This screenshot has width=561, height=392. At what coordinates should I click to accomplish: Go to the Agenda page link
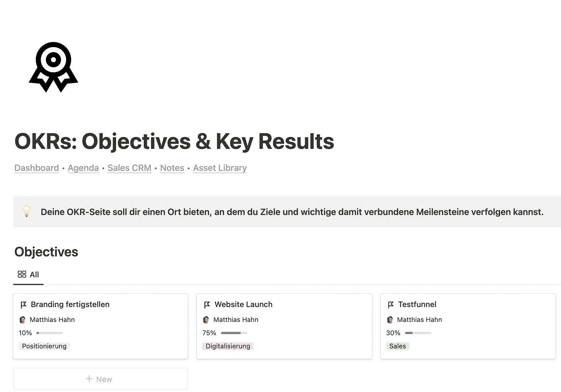[x=83, y=168]
